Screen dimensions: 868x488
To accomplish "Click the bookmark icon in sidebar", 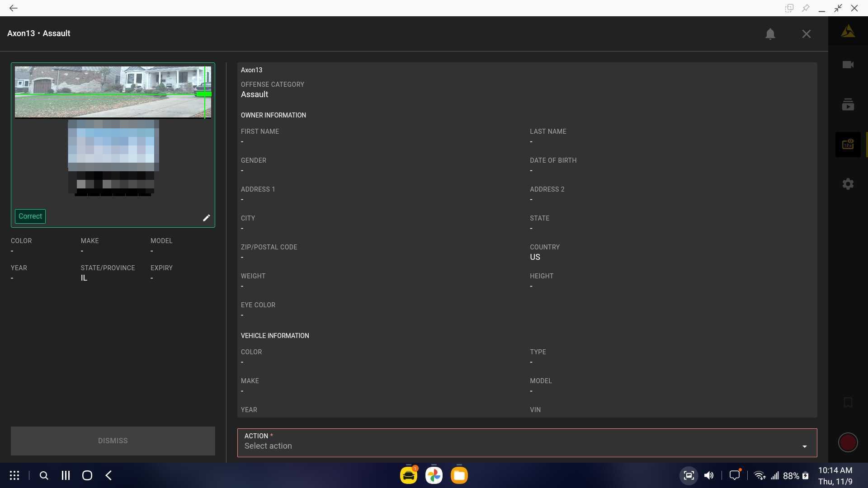I will pos(848,402).
